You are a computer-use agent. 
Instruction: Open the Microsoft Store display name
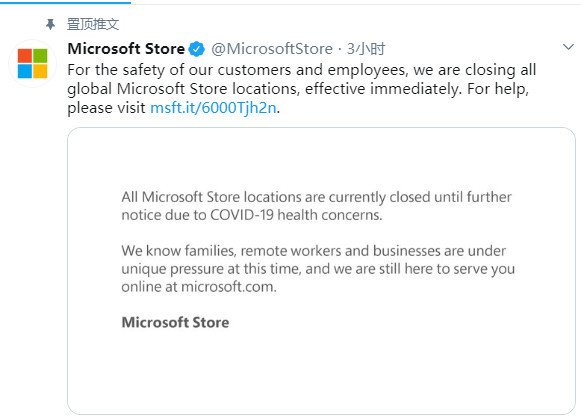(x=126, y=49)
